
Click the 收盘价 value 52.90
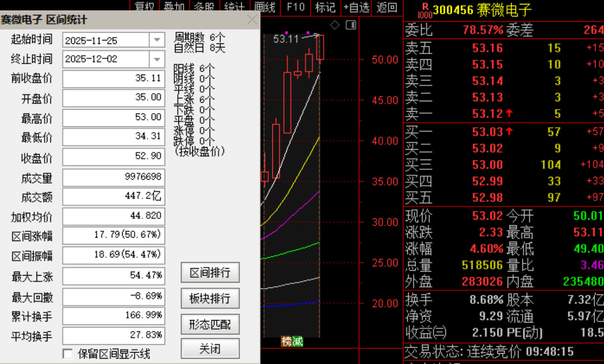(x=114, y=157)
